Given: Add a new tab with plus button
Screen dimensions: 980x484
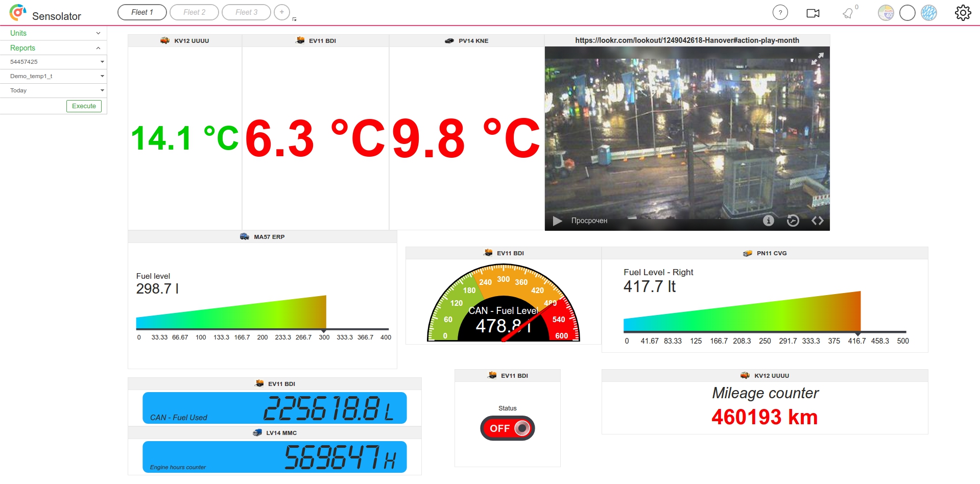Looking at the screenshot, I should 281,12.
